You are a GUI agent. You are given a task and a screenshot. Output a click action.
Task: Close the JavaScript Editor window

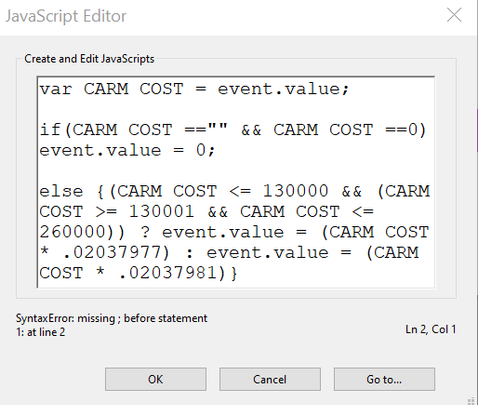pyautogui.click(x=454, y=15)
